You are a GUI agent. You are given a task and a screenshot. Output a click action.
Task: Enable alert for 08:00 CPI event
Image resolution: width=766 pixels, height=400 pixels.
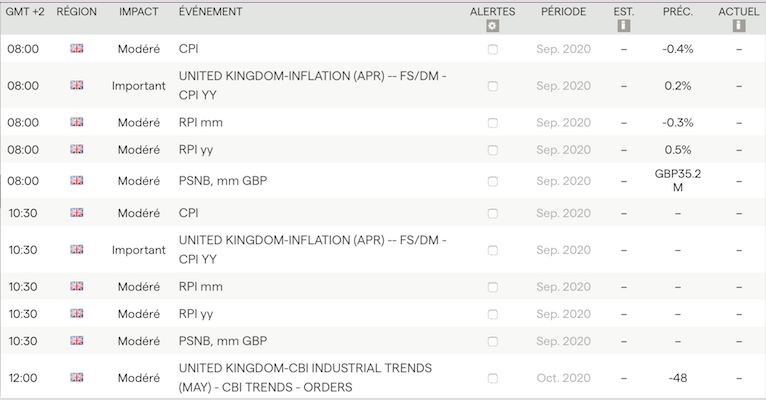click(x=493, y=49)
